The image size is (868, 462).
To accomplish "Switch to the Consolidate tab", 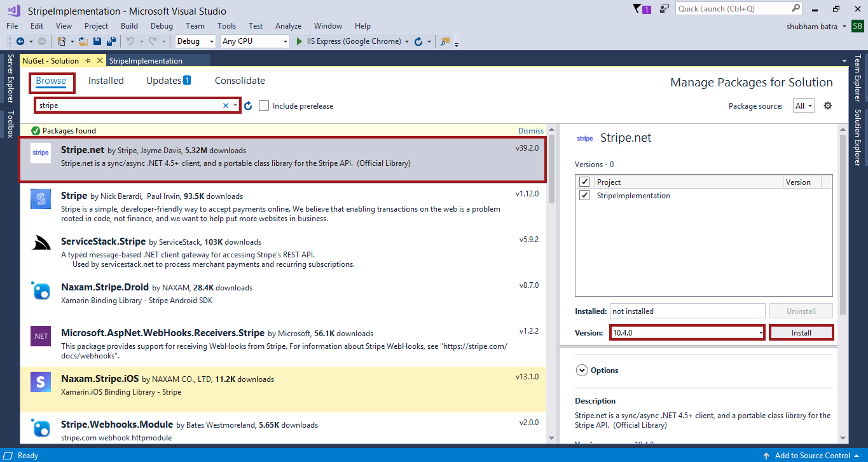I will (x=240, y=81).
